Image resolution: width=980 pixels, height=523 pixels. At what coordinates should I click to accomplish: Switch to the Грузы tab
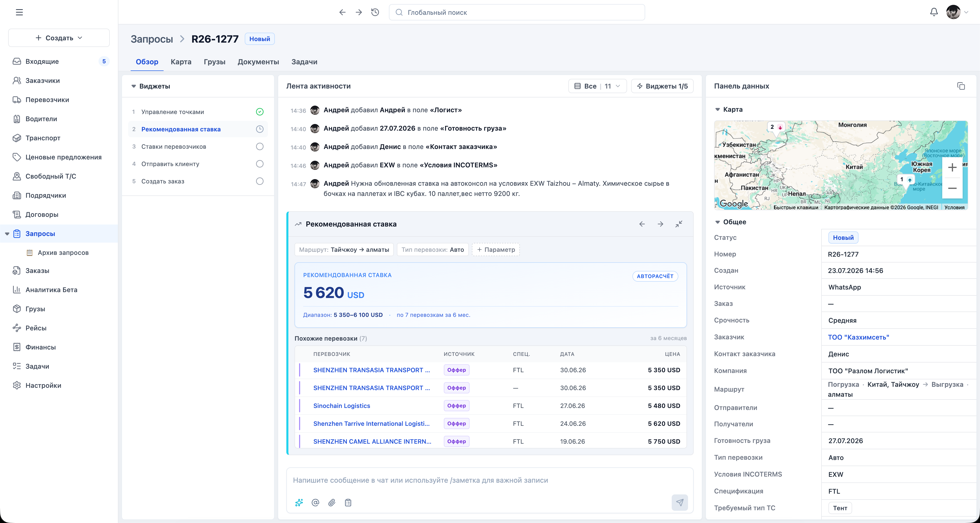tap(215, 62)
